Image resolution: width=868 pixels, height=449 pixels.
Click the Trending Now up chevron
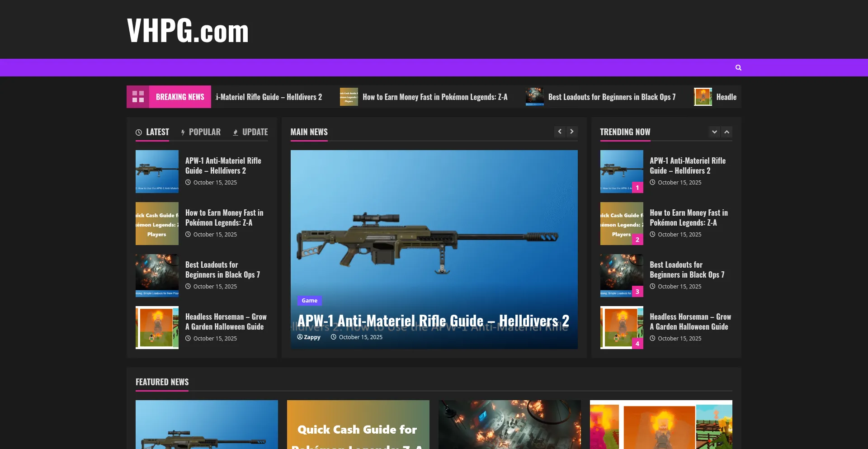(727, 132)
